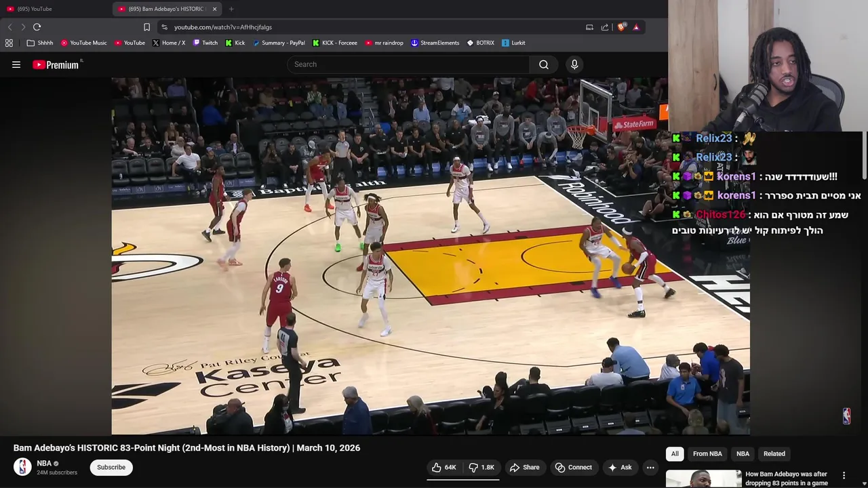Share the video
The image size is (868, 488).
[x=524, y=468]
